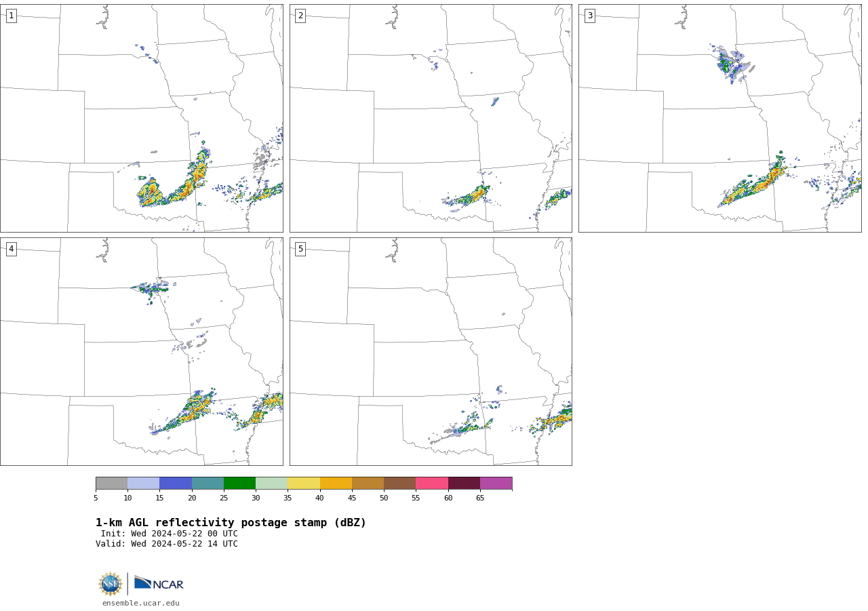The image size is (868, 611).
Task: Click the panel number 4 label
Action: click(x=11, y=249)
